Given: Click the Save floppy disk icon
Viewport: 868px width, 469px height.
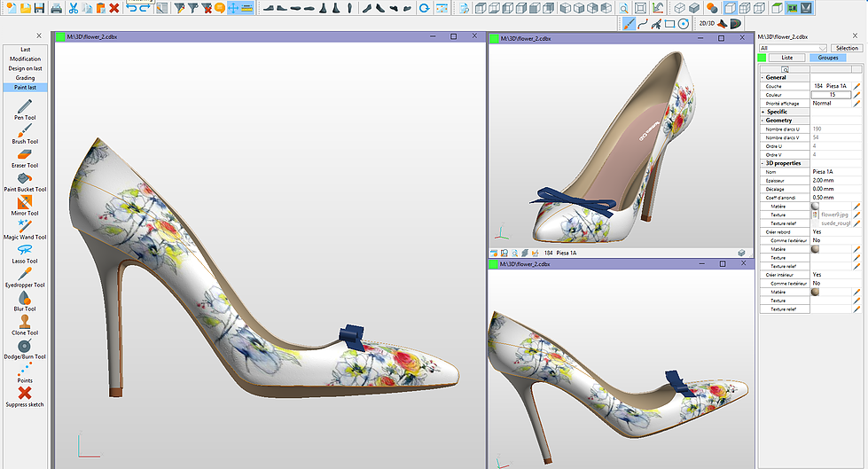Looking at the screenshot, I should [x=38, y=8].
